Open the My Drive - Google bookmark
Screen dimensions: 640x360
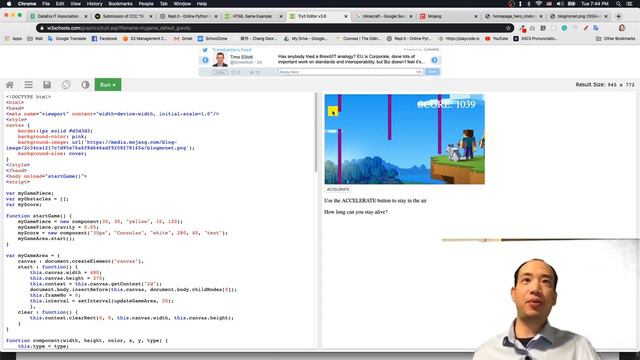click(305, 38)
